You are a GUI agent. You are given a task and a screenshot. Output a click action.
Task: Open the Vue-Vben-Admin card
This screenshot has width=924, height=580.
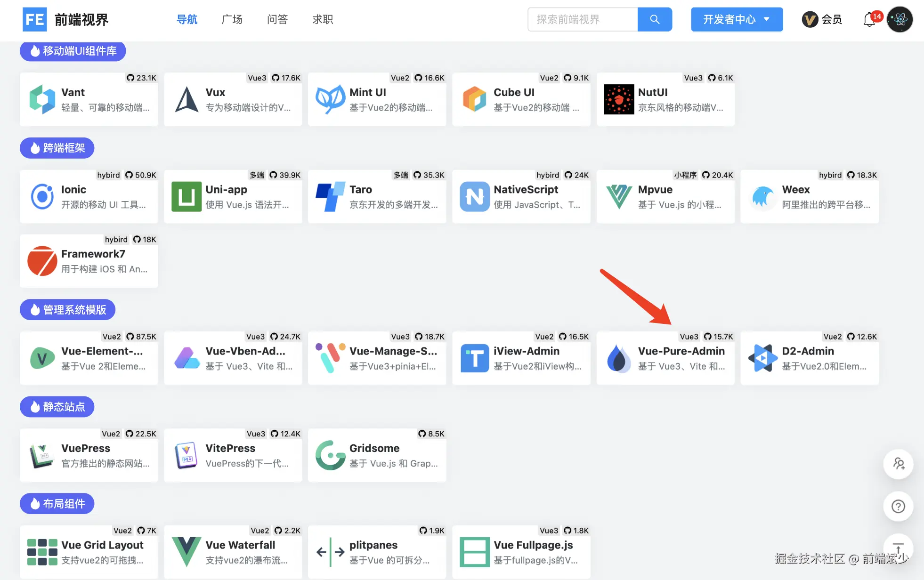[x=233, y=359]
